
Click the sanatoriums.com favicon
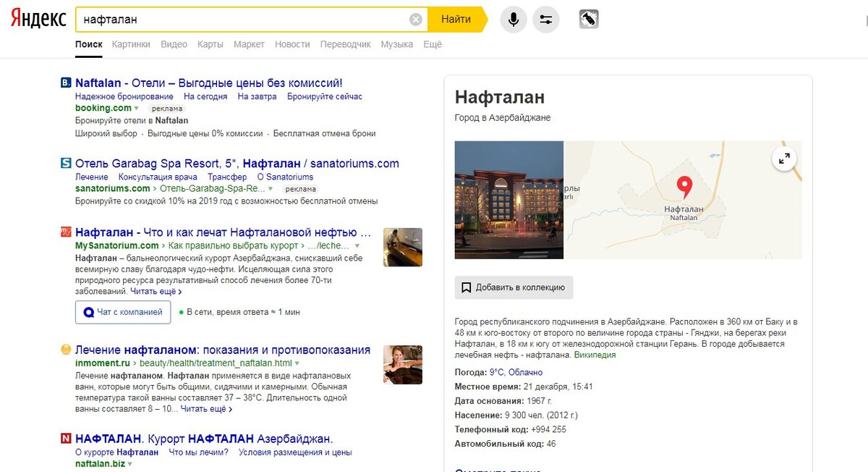point(66,164)
